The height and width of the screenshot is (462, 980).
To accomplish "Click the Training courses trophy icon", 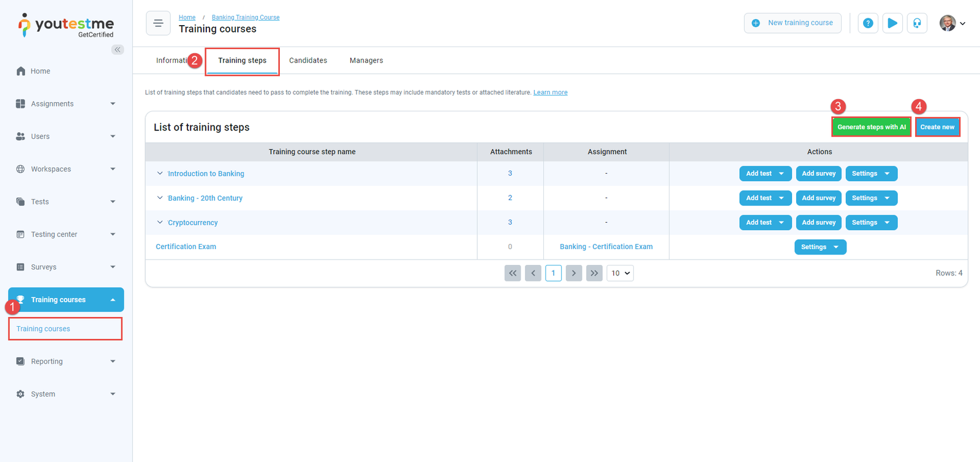I will [21, 299].
